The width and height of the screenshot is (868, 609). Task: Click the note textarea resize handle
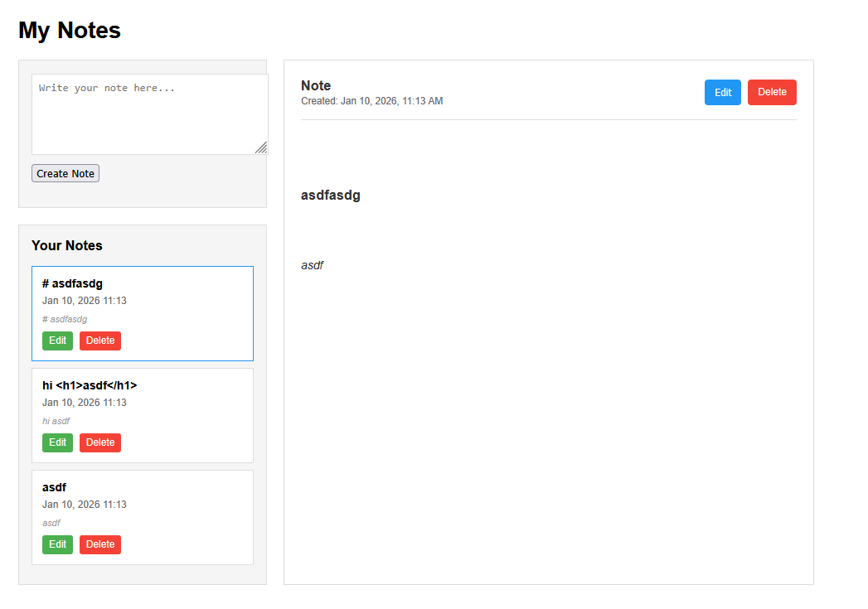[x=261, y=147]
